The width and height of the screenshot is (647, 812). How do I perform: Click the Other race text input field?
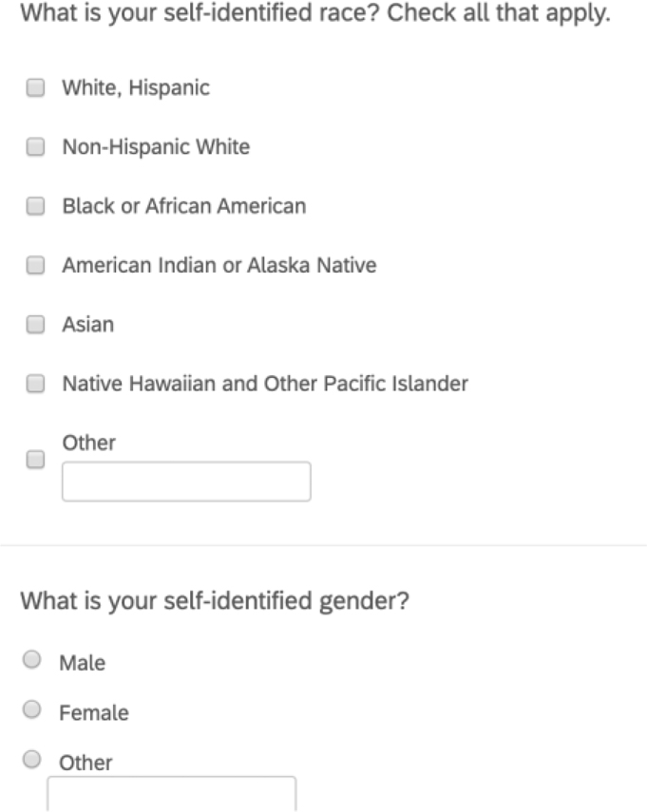pos(186,482)
